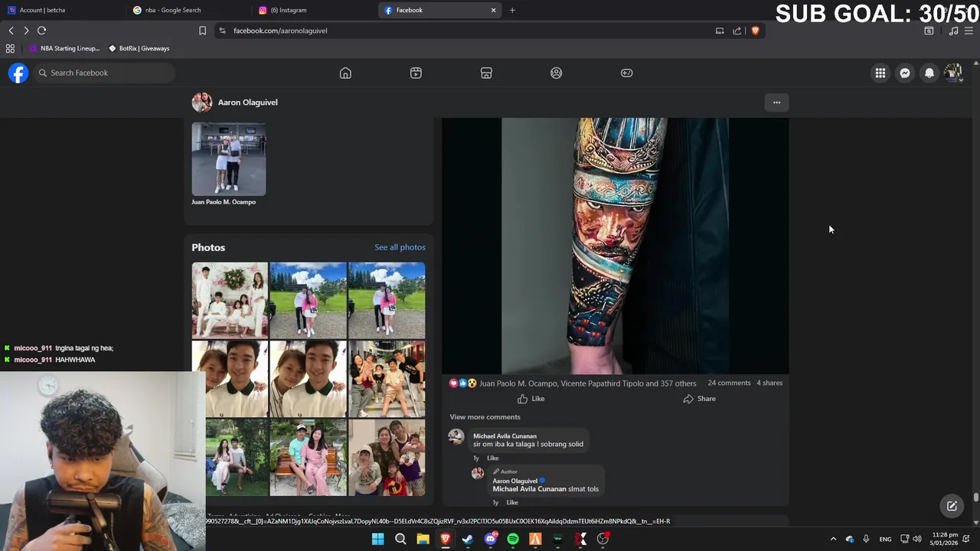Open the Notifications bell
Viewport: 980px width, 551px height.
[929, 73]
